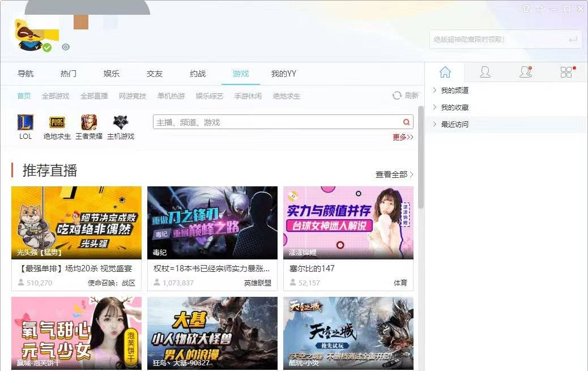Open the 主机游戏 raccoon shortcut icon
Image resolution: width=588 pixels, height=371 pixels.
[120, 122]
